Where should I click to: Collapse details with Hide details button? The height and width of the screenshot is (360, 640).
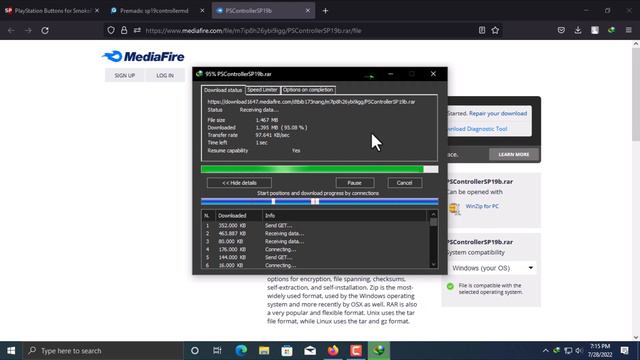239,183
